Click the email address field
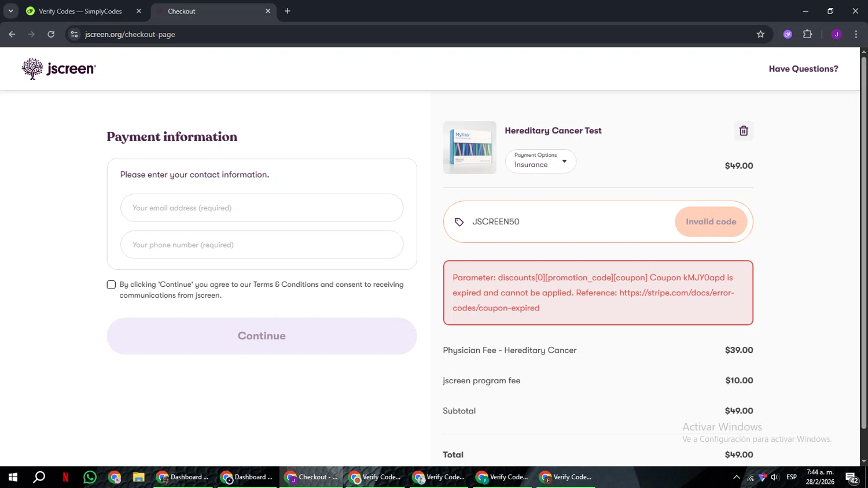This screenshot has width=868, height=488. 262,208
